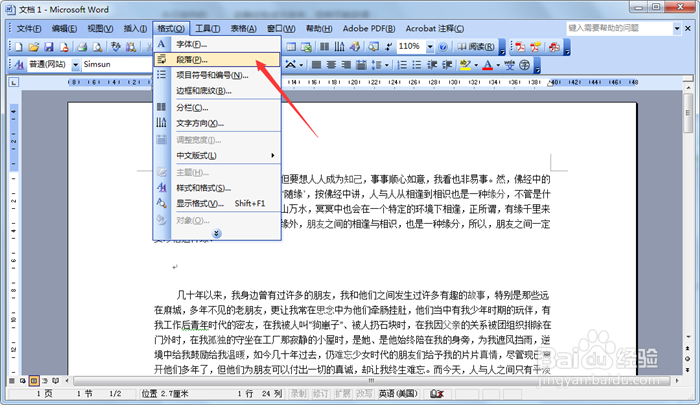Toggle the 改写 overtype indicator

(364, 394)
